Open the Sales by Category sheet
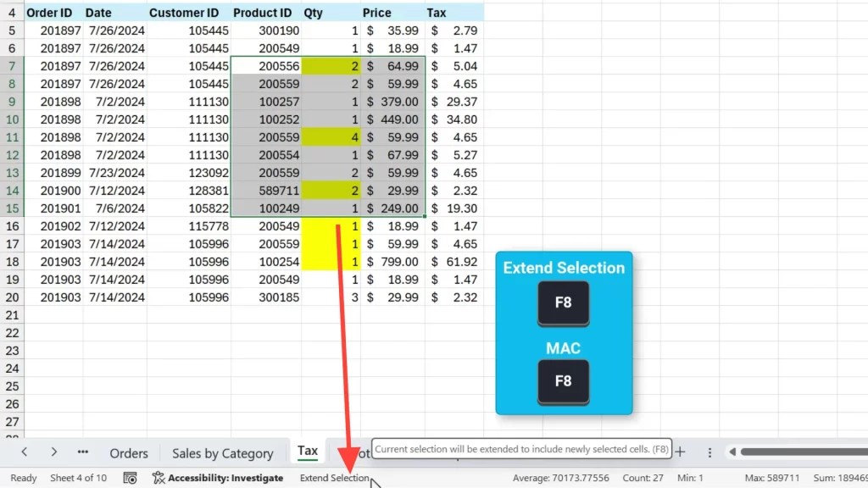 222,452
